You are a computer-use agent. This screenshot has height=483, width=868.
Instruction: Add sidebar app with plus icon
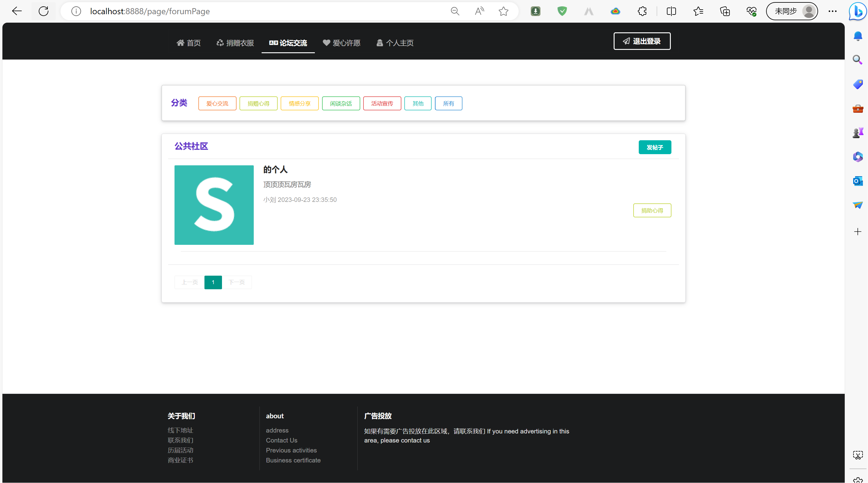click(857, 232)
